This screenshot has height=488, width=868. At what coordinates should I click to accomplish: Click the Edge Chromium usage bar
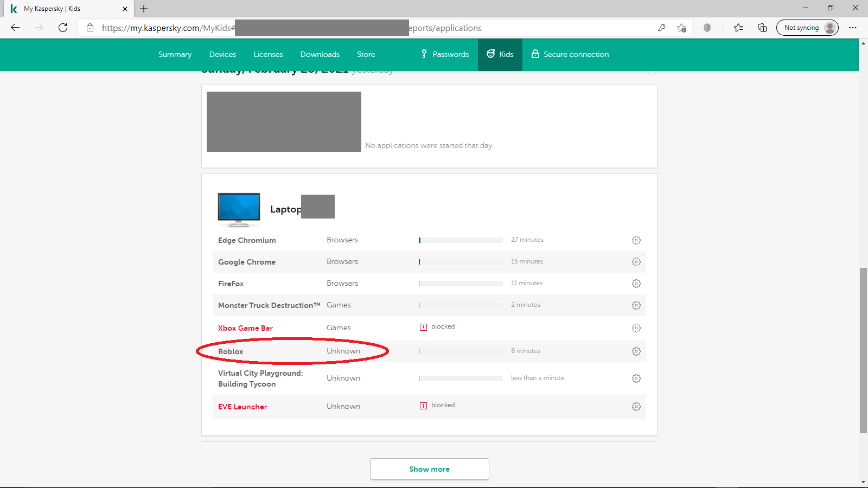(x=461, y=240)
